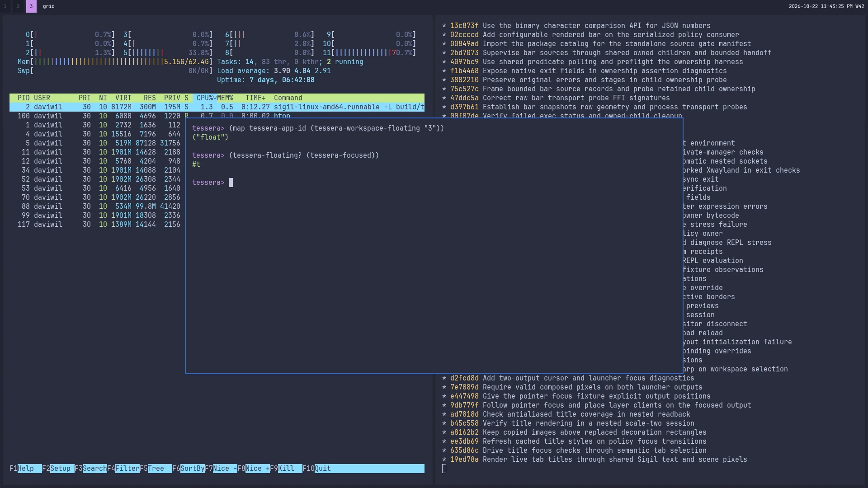Image resolution: width=868 pixels, height=488 pixels.
Task: Sort by Command column header
Action: (x=288, y=98)
